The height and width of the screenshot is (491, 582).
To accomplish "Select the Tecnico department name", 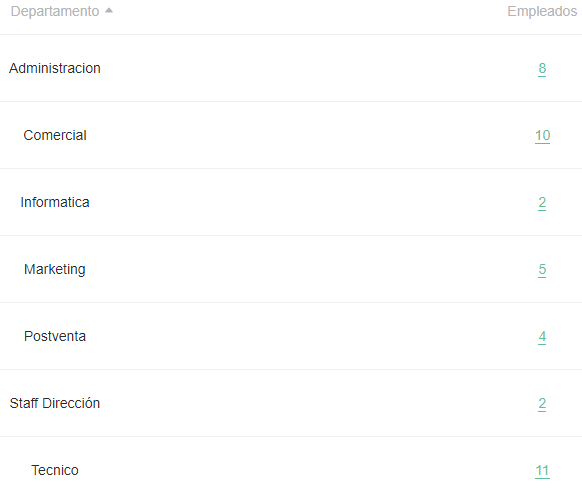I will click(x=55, y=471).
